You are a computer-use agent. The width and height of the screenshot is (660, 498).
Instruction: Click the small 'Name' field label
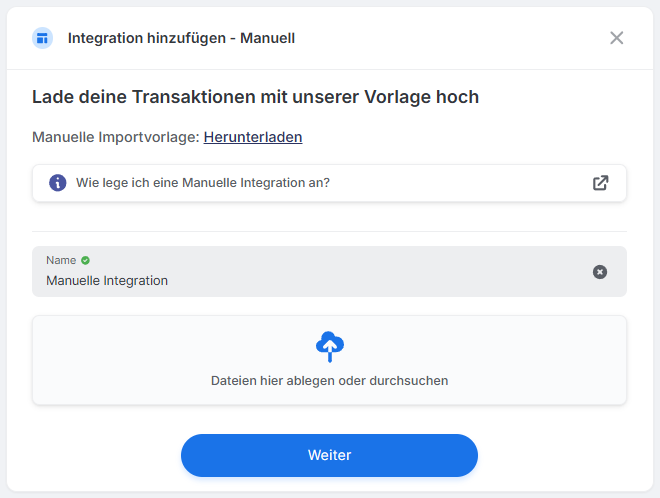click(x=61, y=260)
